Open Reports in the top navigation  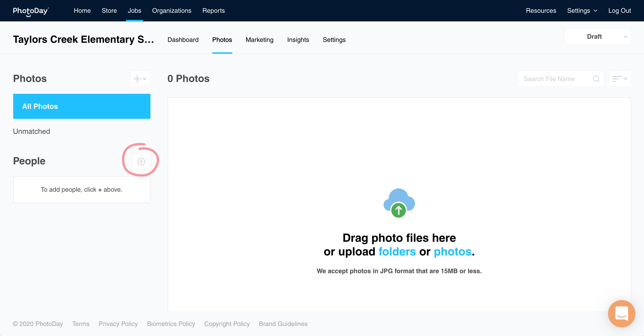214,11
